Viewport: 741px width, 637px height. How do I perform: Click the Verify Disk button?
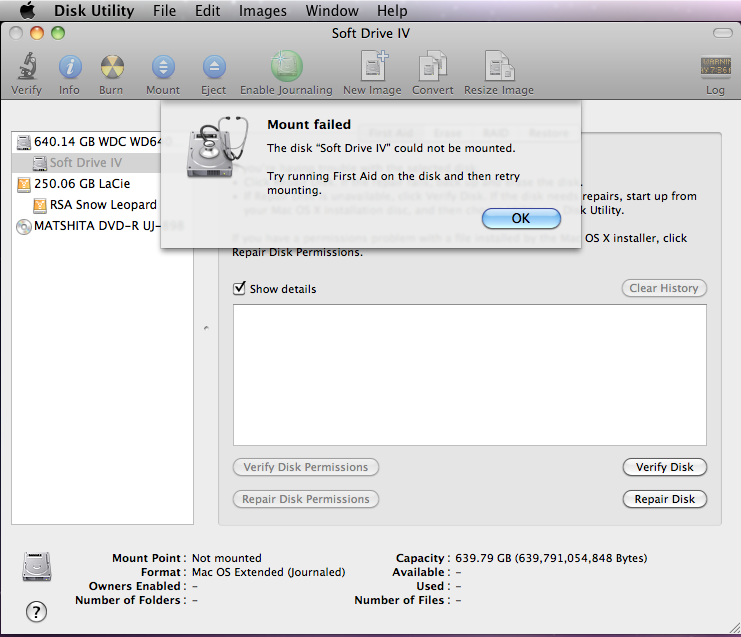[664, 467]
